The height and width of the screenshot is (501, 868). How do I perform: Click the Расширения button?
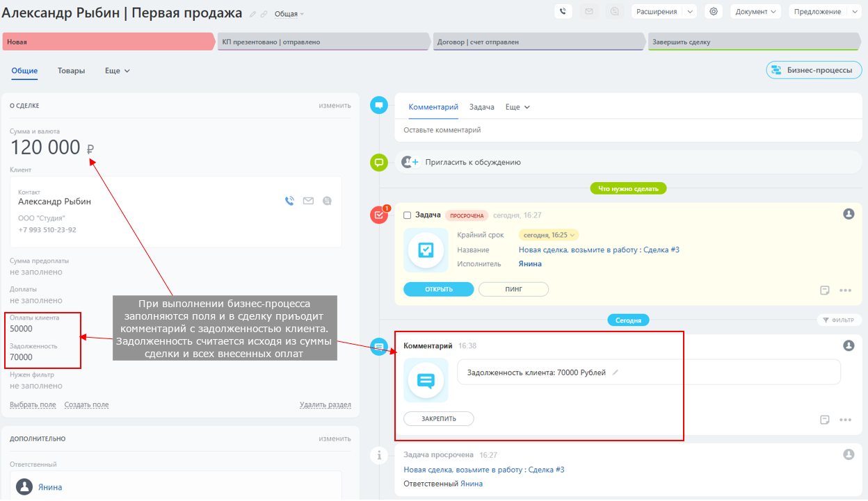656,11
